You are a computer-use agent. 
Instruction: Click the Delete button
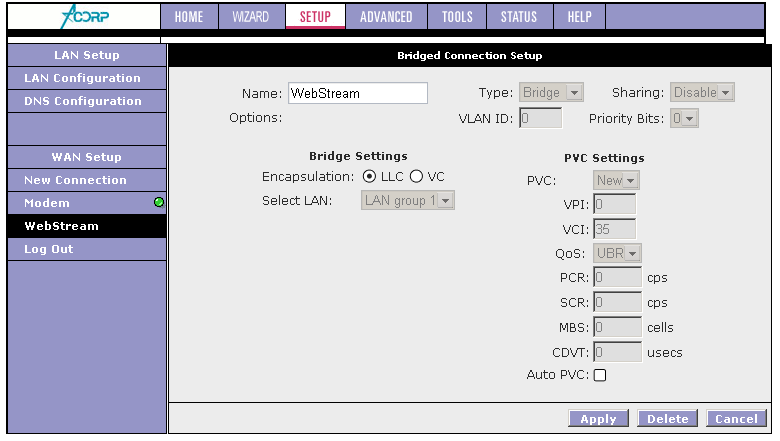667,419
